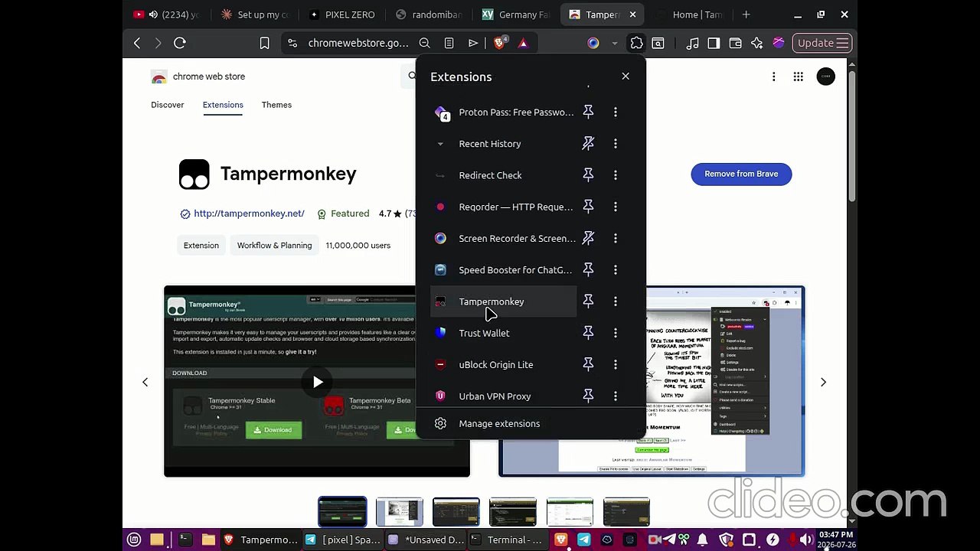Show the next screenshot in carousel
The image size is (980, 551).
(x=823, y=382)
